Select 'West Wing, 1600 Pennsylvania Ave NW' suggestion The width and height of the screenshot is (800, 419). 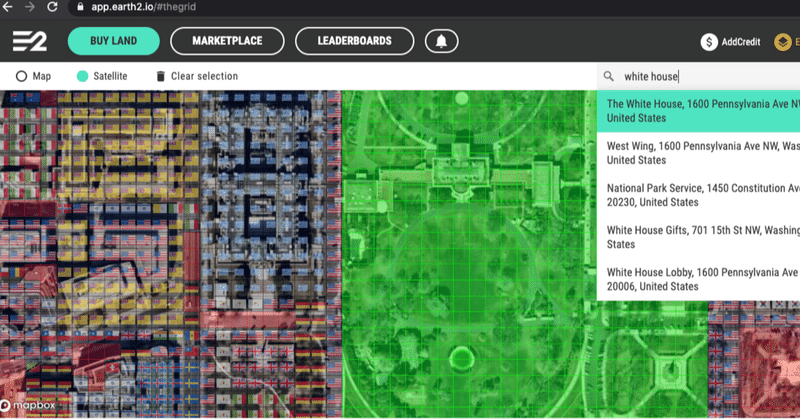[x=698, y=153]
